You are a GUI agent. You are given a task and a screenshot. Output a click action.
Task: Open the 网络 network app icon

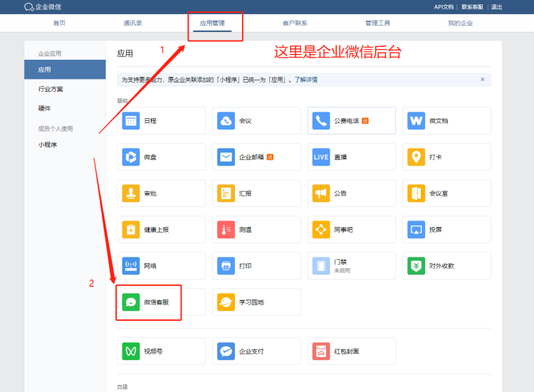tap(131, 266)
